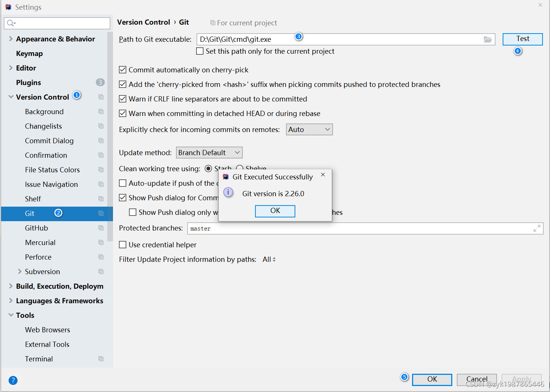This screenshot has height=392, width=550.
Task: Open the Update method 'Branch Default' dropdown
Action: [x=209, y=153]
